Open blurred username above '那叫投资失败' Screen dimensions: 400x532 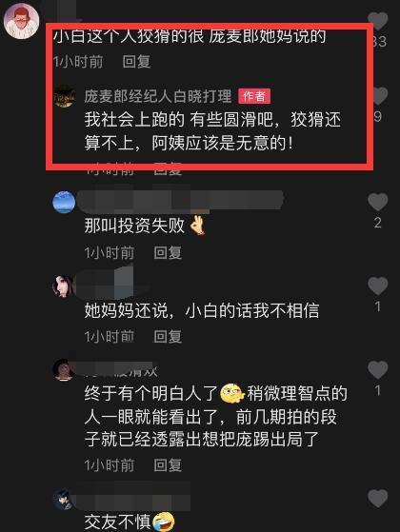point(180,200)
